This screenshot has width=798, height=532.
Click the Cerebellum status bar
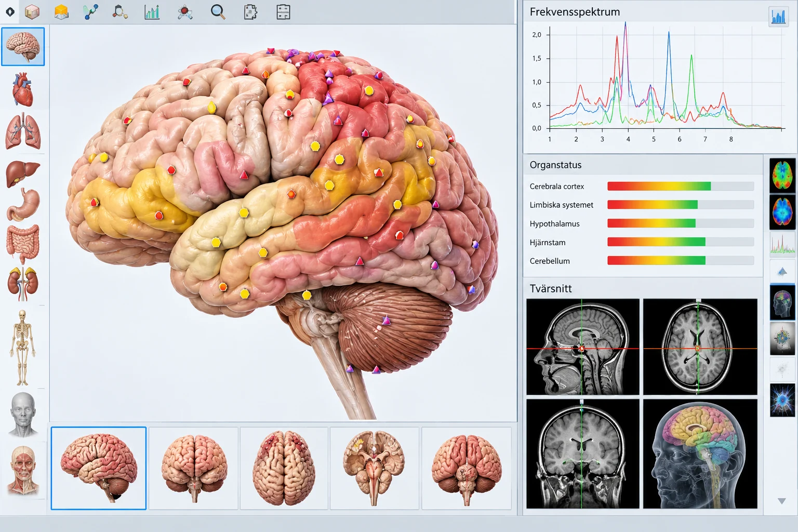[x=681, y=261]
